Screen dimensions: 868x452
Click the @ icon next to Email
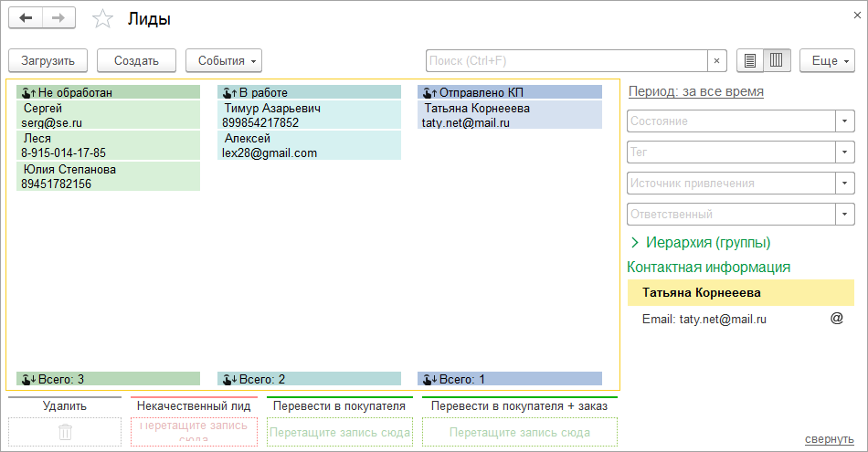[836, 319]
